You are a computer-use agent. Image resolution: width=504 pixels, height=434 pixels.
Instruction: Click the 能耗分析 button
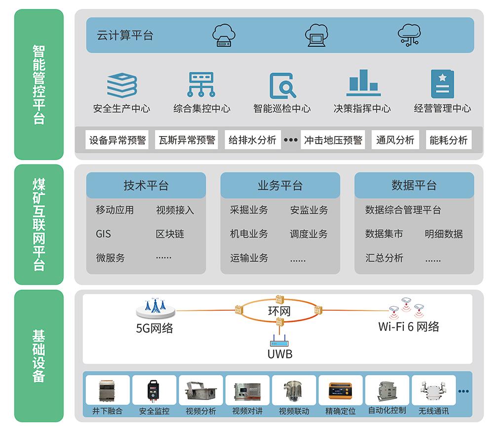pyautogui.click(x=448, y=140)
